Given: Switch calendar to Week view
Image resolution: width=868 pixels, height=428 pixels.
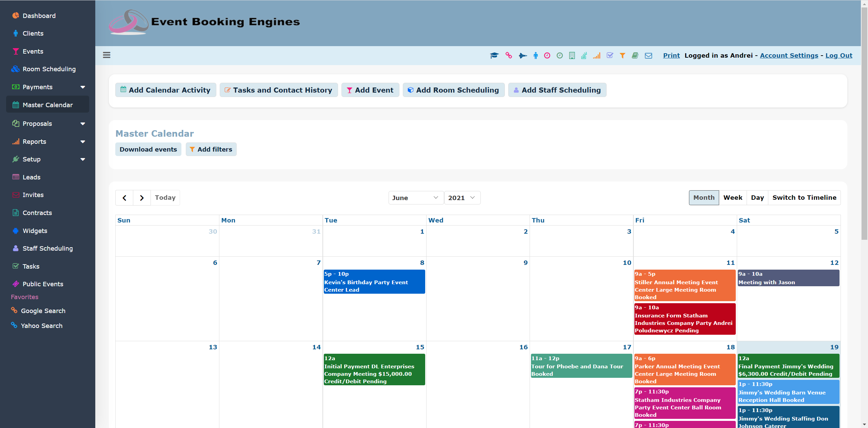Looking at the screenshot, I should tap(732, 198).
